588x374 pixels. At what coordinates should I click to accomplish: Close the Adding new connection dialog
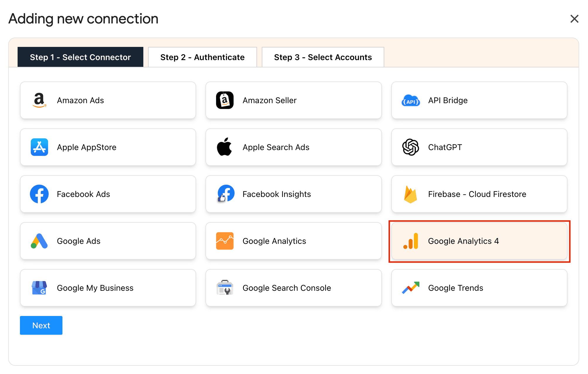[x=574, y=19]
